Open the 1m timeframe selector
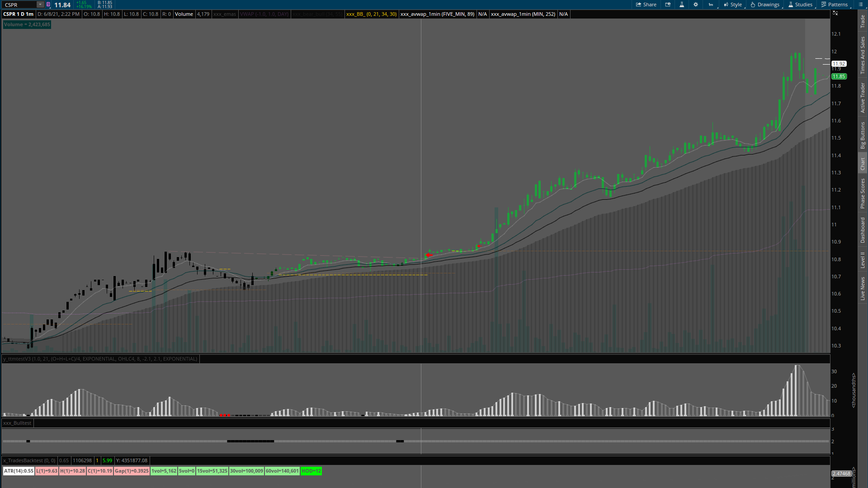The width and height of the screenshot is (868, 488). (711, 5)
